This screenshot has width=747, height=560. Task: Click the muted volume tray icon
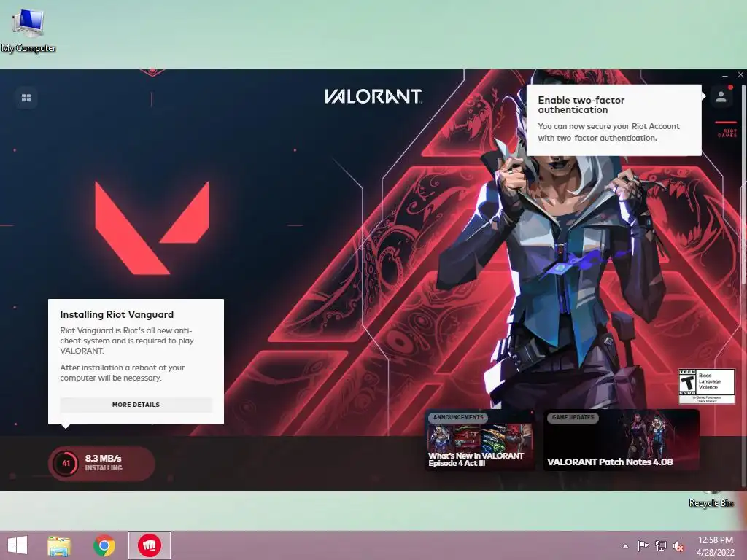click(678, 546)
